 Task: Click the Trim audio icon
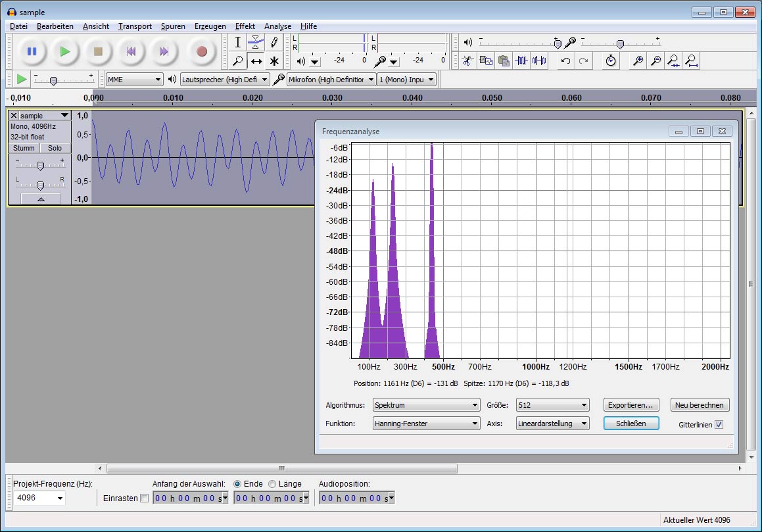521,61
